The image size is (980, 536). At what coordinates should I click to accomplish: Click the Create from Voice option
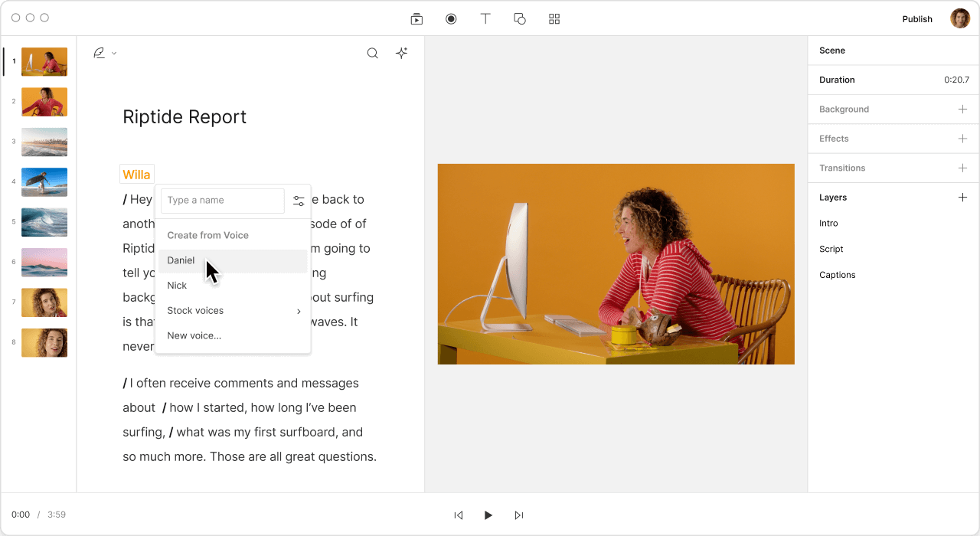(x=207, y=235)
